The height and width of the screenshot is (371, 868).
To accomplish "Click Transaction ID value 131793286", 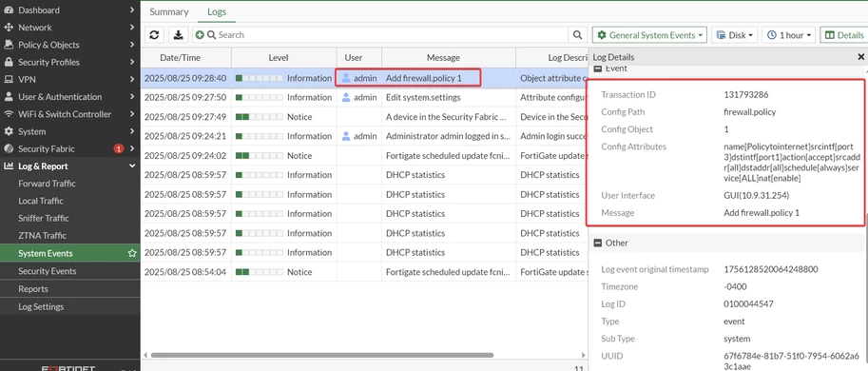I will (745, 95).
